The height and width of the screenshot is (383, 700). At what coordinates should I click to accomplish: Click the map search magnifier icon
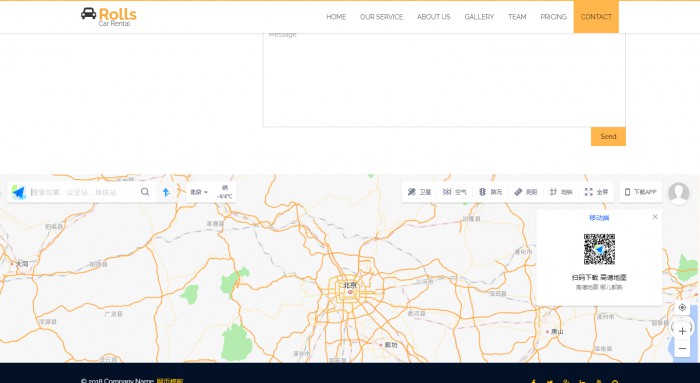point(145,192)
